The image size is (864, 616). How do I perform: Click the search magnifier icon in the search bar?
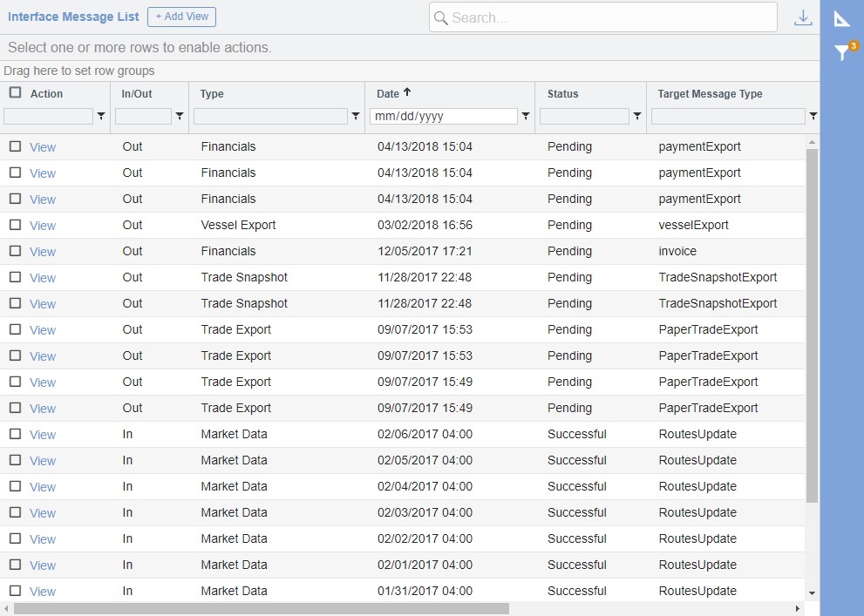click(x=440, y=17)
